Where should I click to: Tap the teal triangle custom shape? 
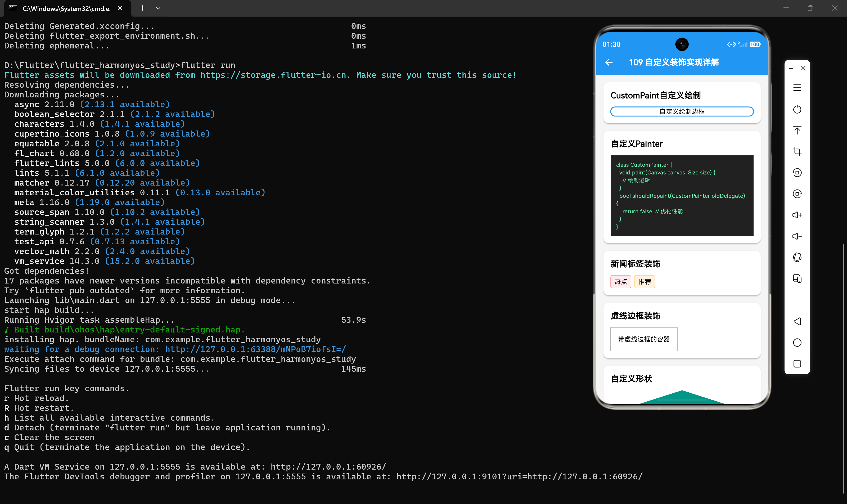point(682,397)
